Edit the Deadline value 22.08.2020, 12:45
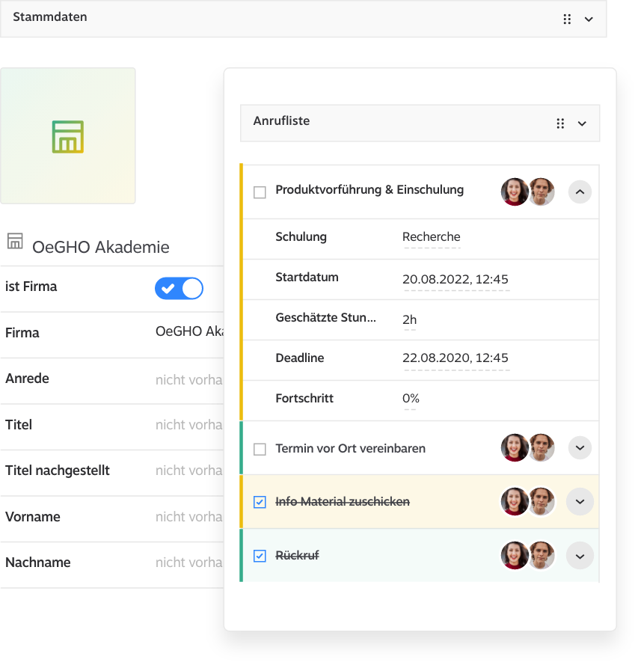The width and height of the screenshot is (644, 671). [x=456, y=358]
